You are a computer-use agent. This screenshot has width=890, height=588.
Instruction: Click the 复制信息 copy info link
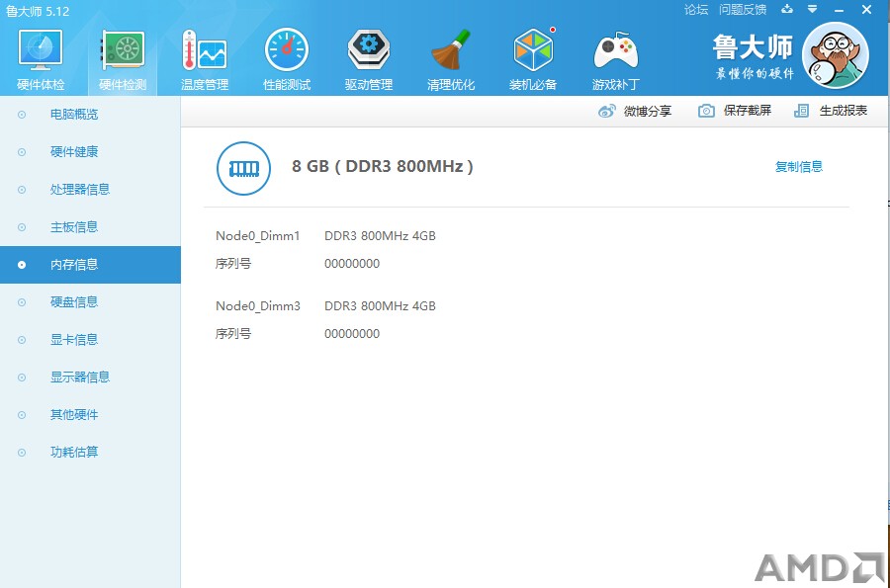[x=799, y=167]
